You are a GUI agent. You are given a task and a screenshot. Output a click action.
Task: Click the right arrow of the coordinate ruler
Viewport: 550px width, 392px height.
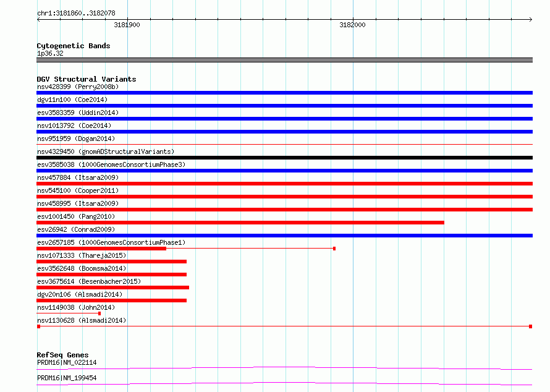531,20
